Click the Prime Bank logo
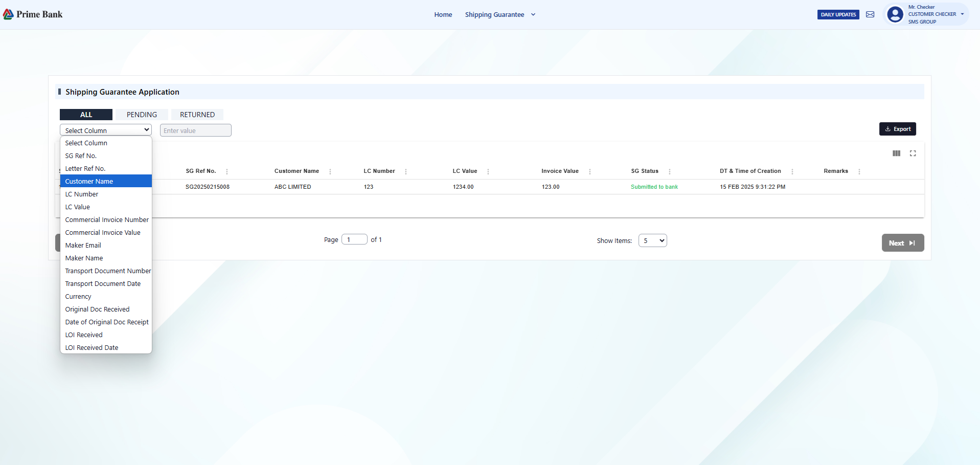The height and width of the screenshot is (465, 980). 33,14
